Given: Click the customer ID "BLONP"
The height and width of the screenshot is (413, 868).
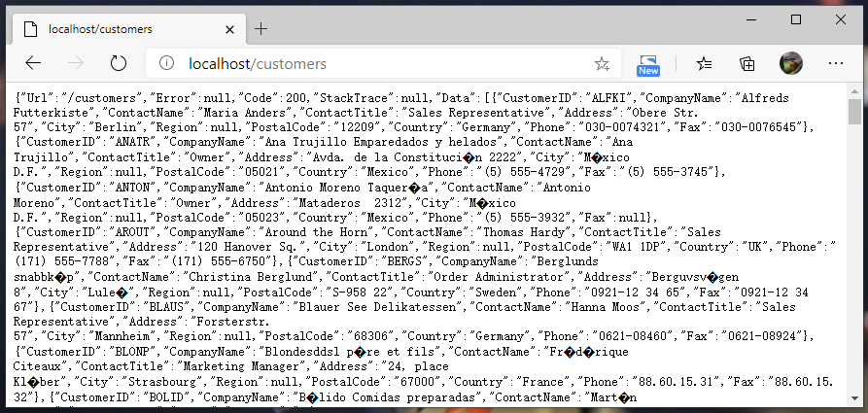Looking at the screenshot, I should coord(136,352).
